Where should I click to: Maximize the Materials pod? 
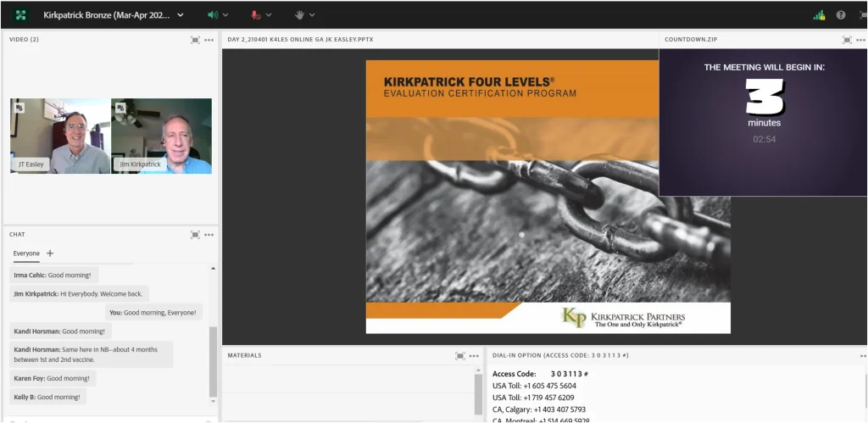[460, 355]
